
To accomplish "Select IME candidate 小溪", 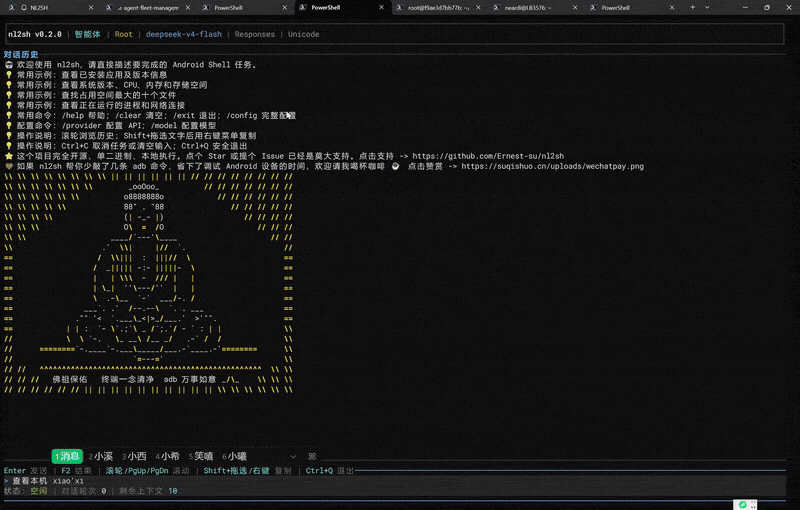I will point(101,456).
